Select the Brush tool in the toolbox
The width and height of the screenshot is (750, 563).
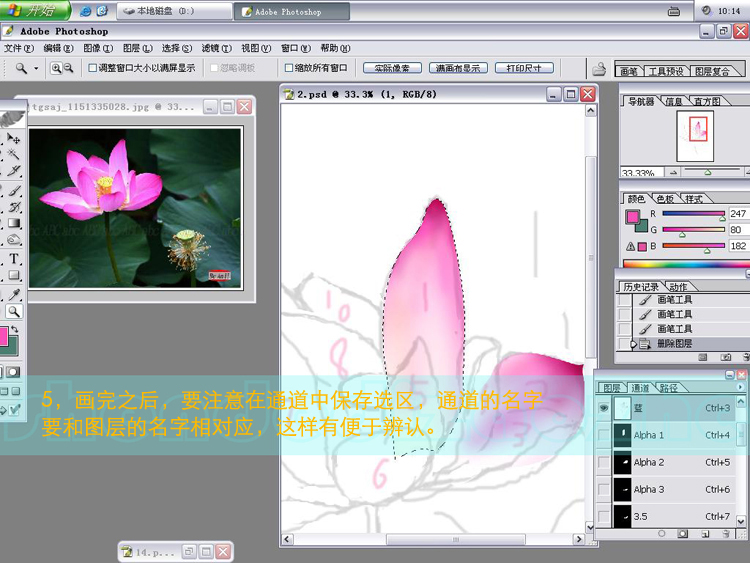14,191
